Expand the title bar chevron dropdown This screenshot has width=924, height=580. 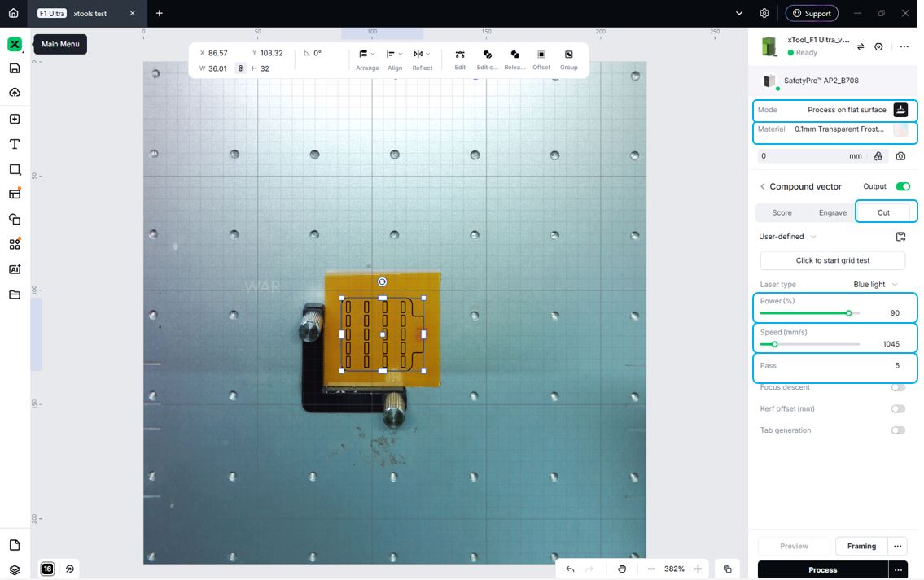[739, 13]
